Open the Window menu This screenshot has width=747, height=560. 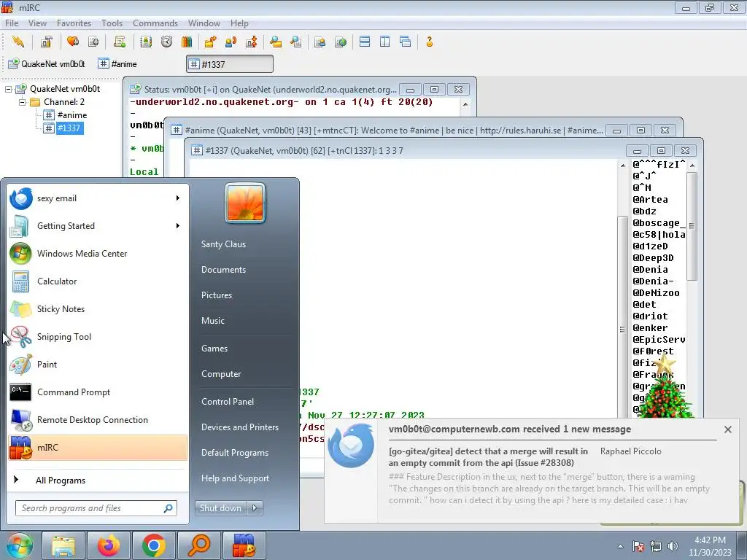[x=204, y=23]
